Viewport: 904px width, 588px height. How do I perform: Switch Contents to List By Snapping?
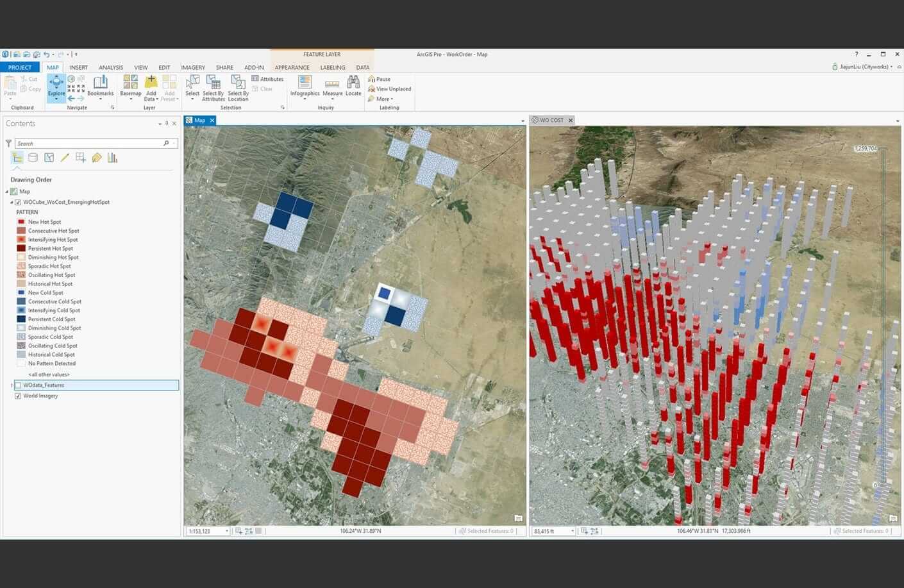point(81,158)
